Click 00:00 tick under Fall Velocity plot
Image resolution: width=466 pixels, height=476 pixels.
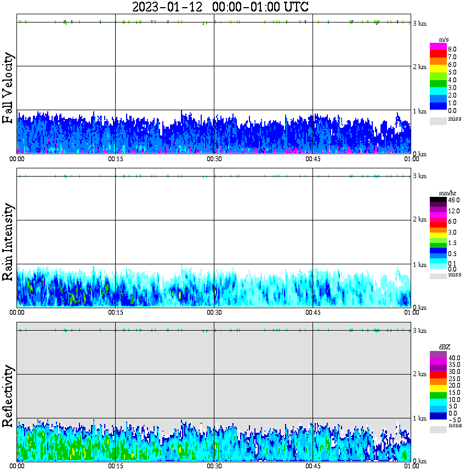[x=17, y=159]
